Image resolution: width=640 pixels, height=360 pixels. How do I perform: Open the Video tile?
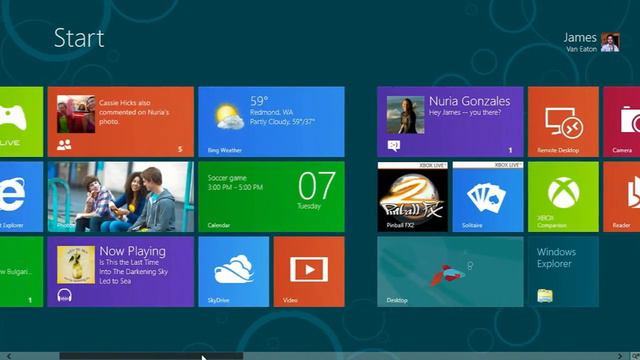tap(309, 272)
